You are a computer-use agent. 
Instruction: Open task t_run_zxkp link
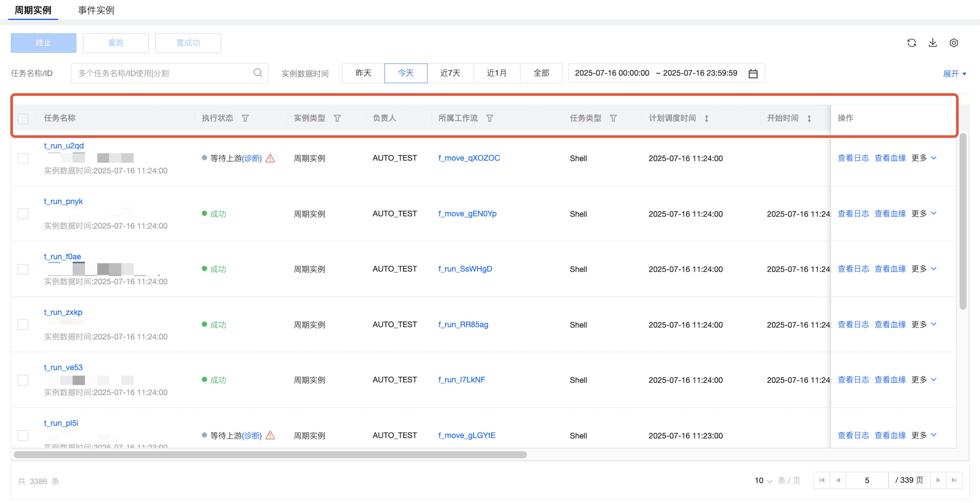pyautogui.click(x=63, y=312)
